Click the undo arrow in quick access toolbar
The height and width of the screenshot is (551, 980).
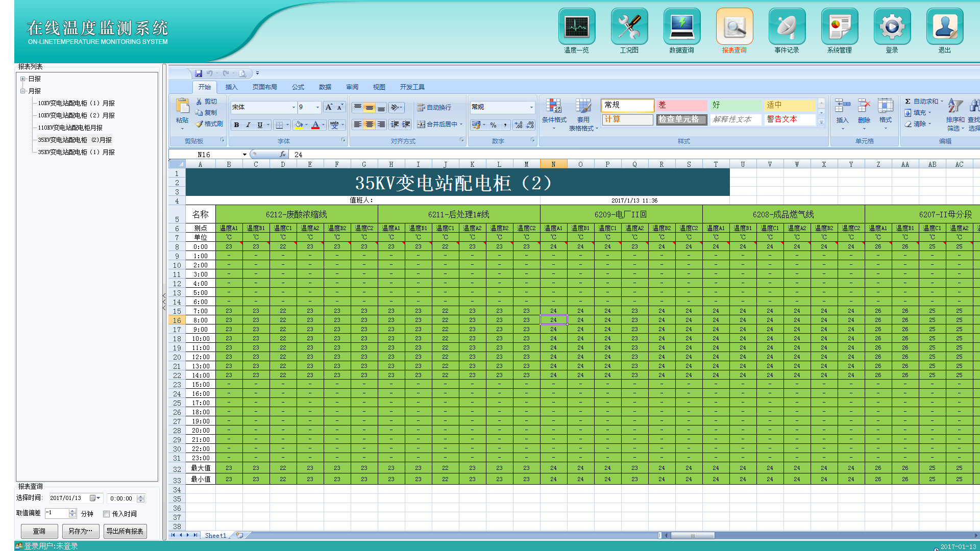[209, 73]
